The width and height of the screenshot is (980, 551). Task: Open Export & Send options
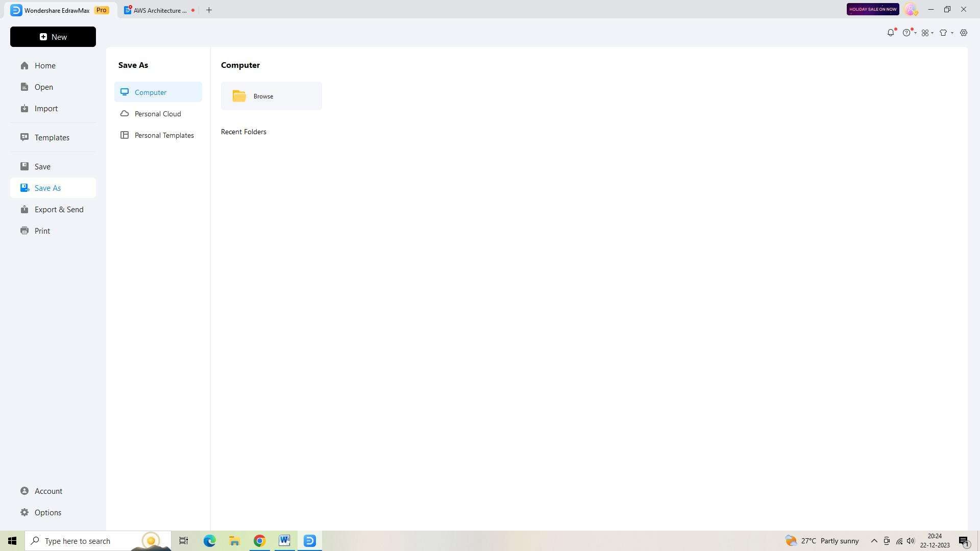click(59, 209)
